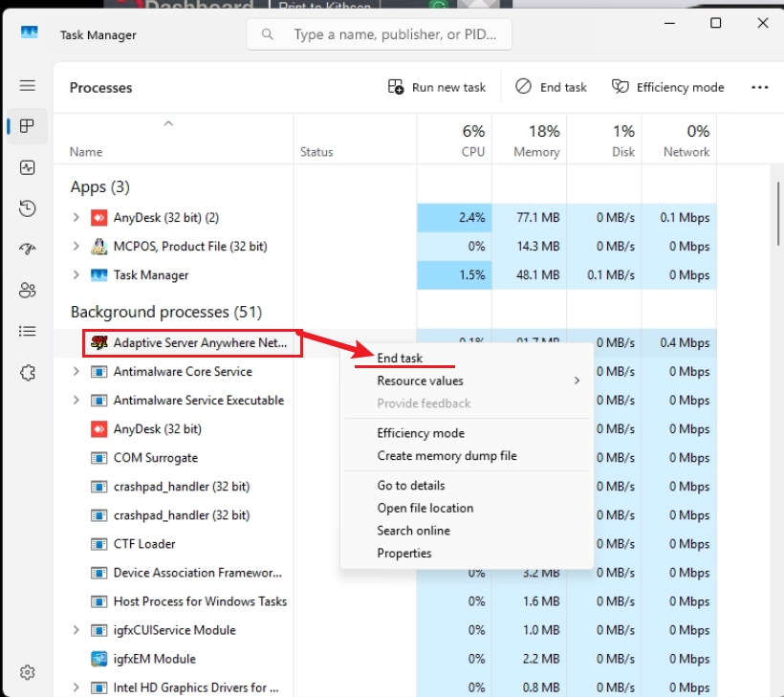Sort by the Disk column header
This screenshot has width=784, height=697.
[604, 141]
